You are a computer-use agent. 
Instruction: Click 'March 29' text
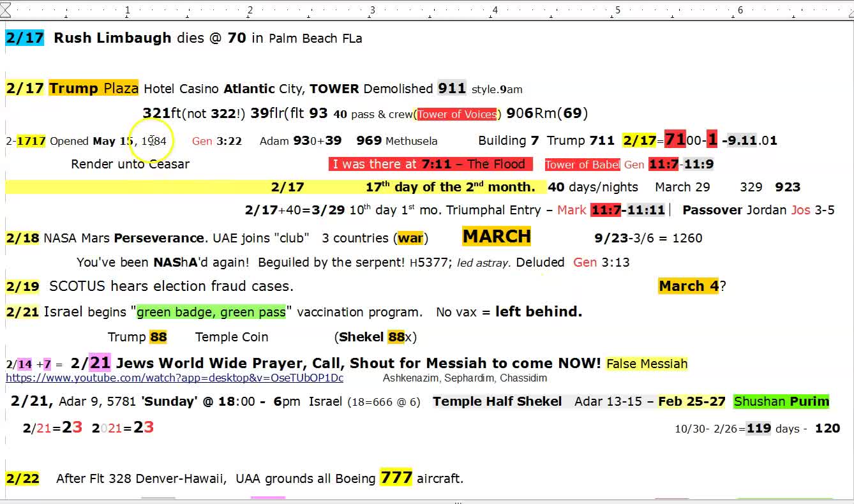[x=682, y=187]
